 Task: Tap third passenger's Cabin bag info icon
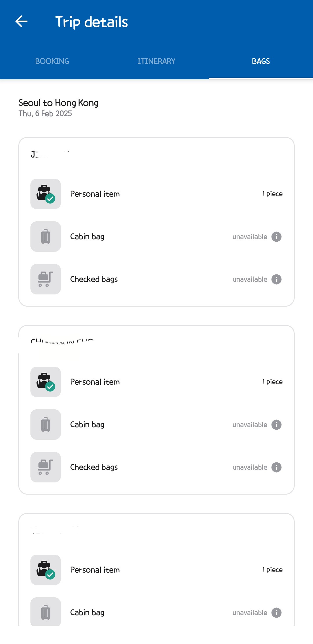pos(276,613)
